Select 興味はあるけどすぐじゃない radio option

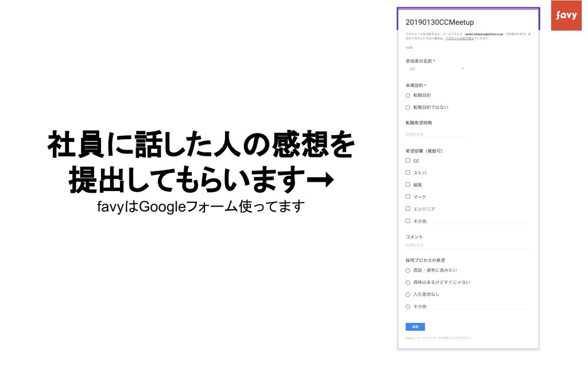(x=408, y=282)
